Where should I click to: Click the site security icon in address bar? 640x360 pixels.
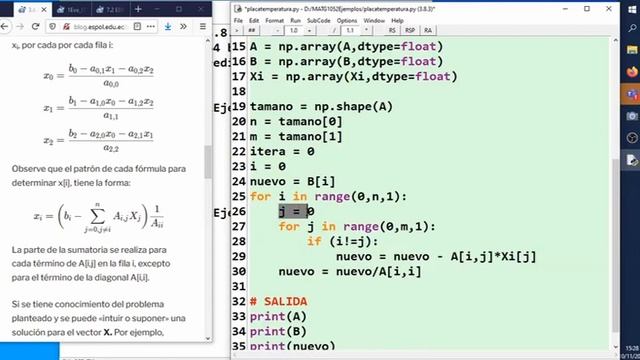coord(66,27)
